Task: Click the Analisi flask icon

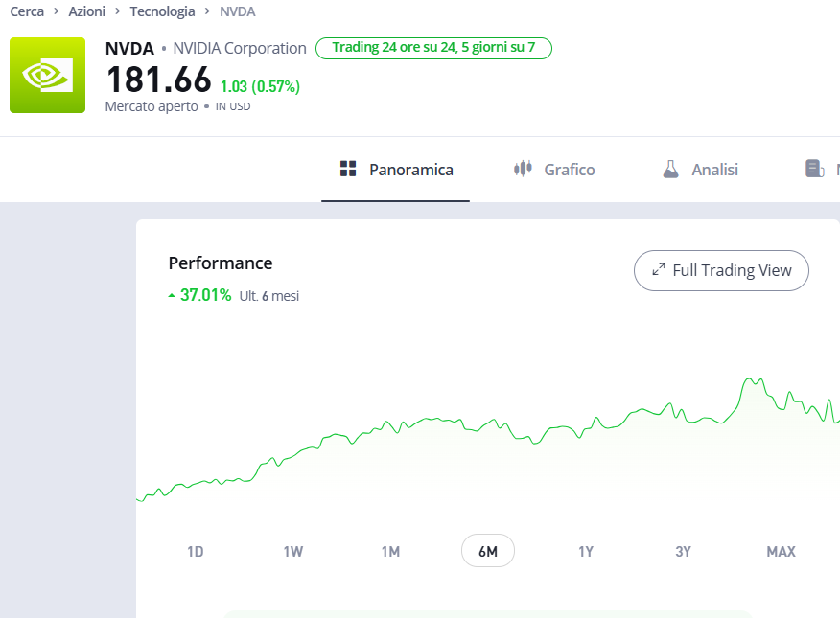Action: tap(670, 169)
